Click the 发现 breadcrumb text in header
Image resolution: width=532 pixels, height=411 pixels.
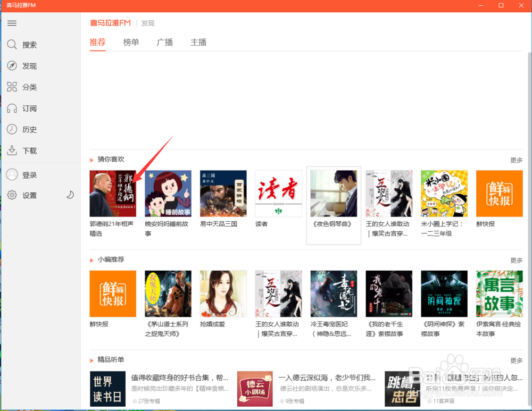[148, 23]
